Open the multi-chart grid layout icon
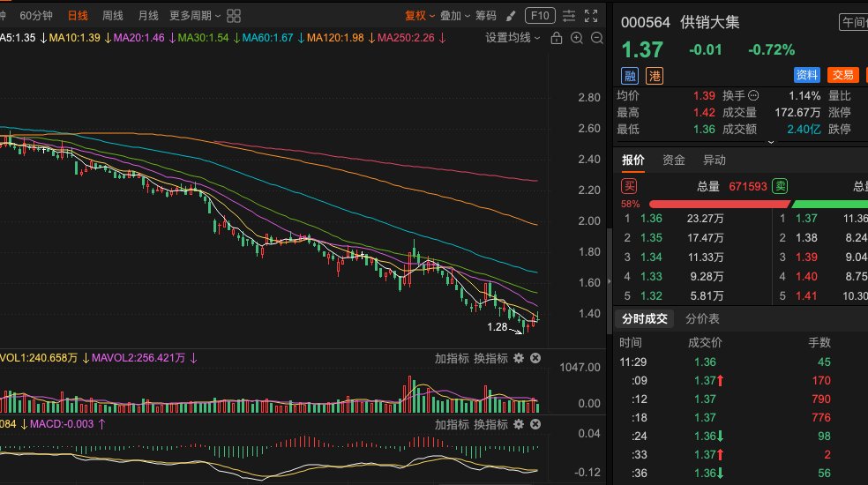868x485 pixels. (x=234, y=16)
